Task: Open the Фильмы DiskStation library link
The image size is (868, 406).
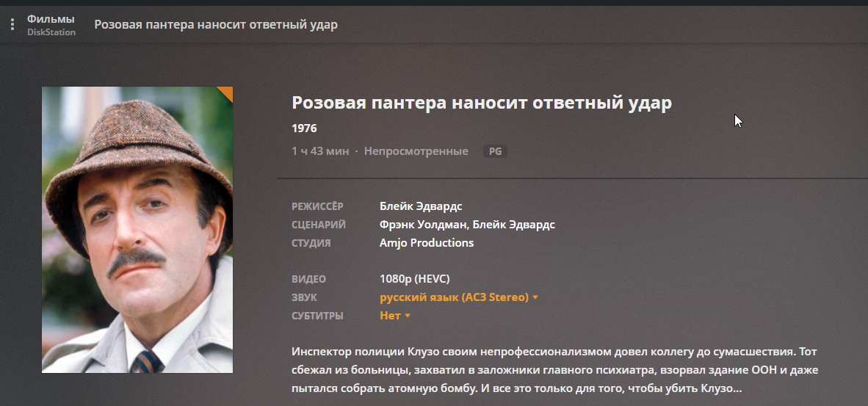Action: pos(51,25)
